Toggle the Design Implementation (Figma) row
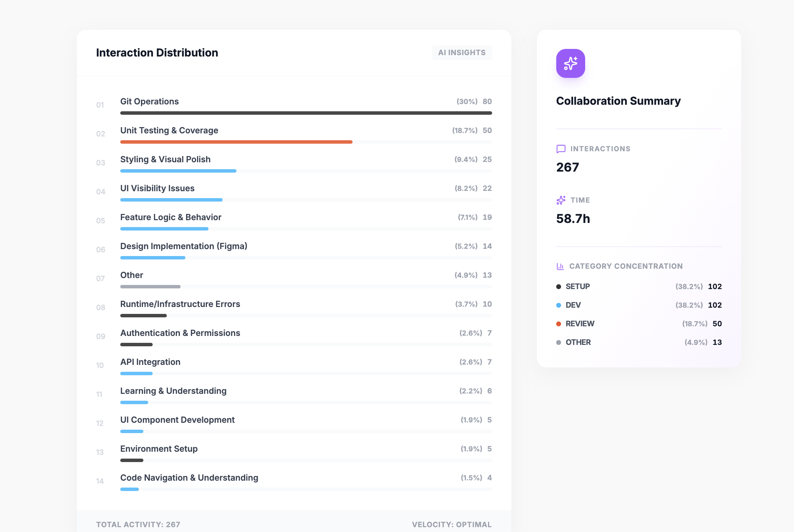The height and width of the screenshot is (532, 794). (x=184, y=246)
